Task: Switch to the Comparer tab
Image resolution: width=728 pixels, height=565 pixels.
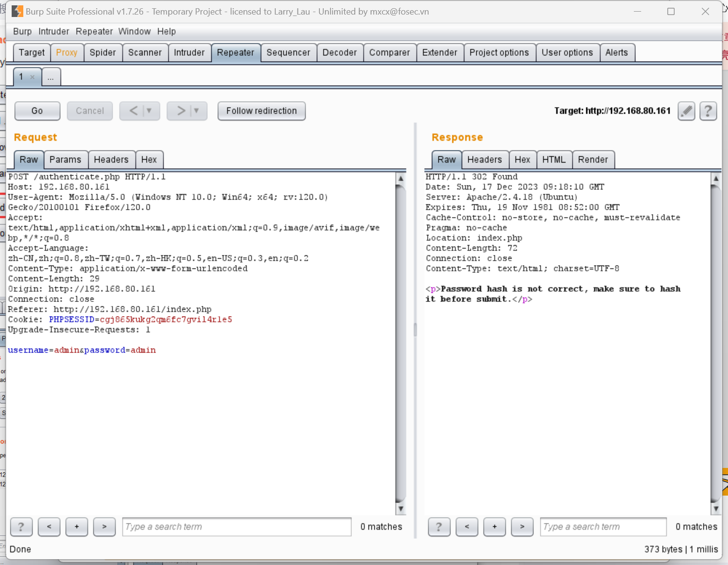Action: (390, 52)
